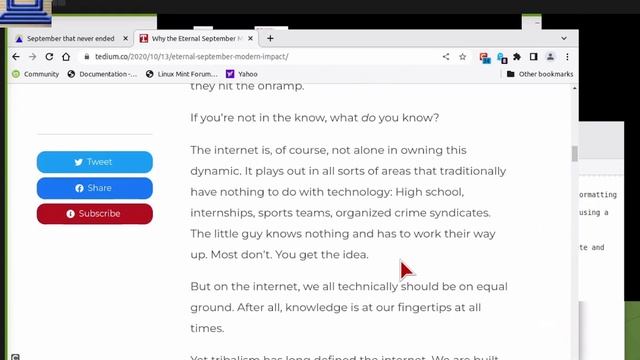Open the Community bookmark
The width and height of the screenshot is (640, 360).
pos(36,74)
